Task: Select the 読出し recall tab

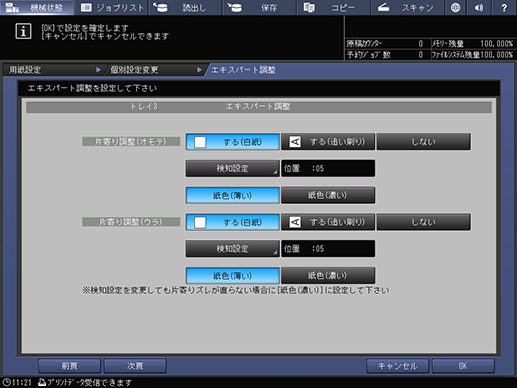Action: click(185, 7)
